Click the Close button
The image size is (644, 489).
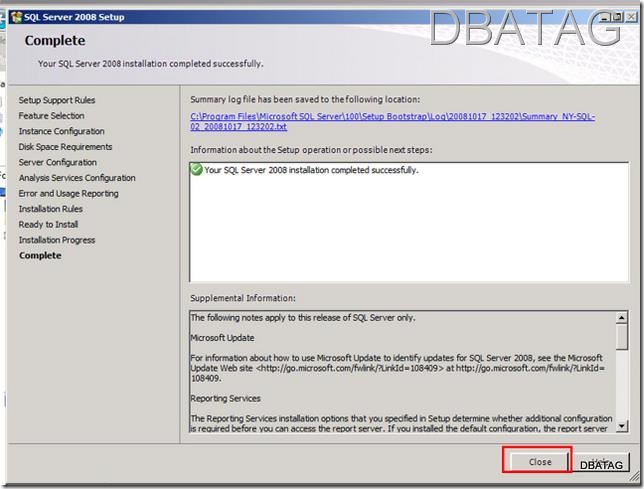(539, 462)
